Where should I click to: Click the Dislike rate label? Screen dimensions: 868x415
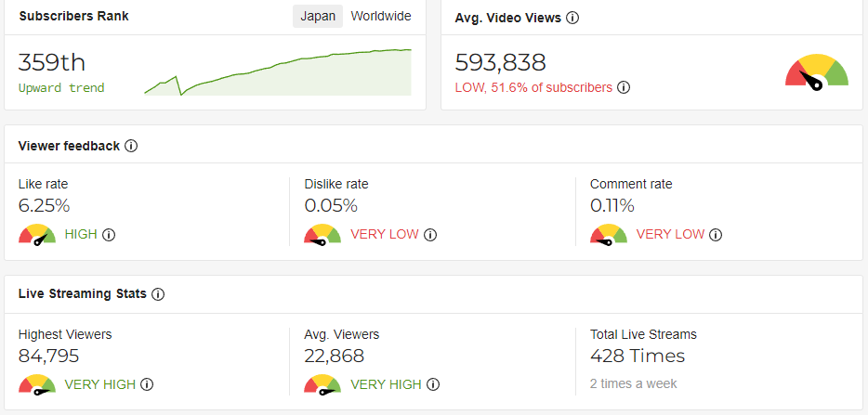(x=336, y=184)
